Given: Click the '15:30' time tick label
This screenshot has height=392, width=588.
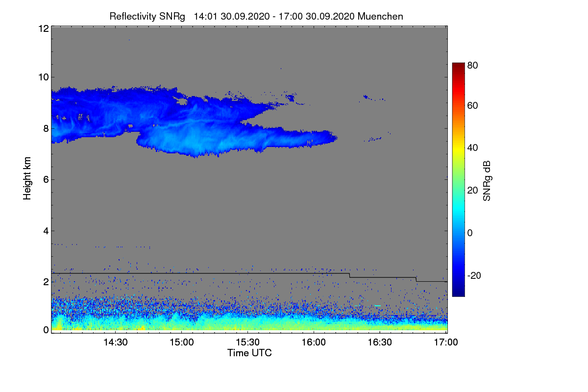Looking at the screenshot, I should tap(247, 342).
